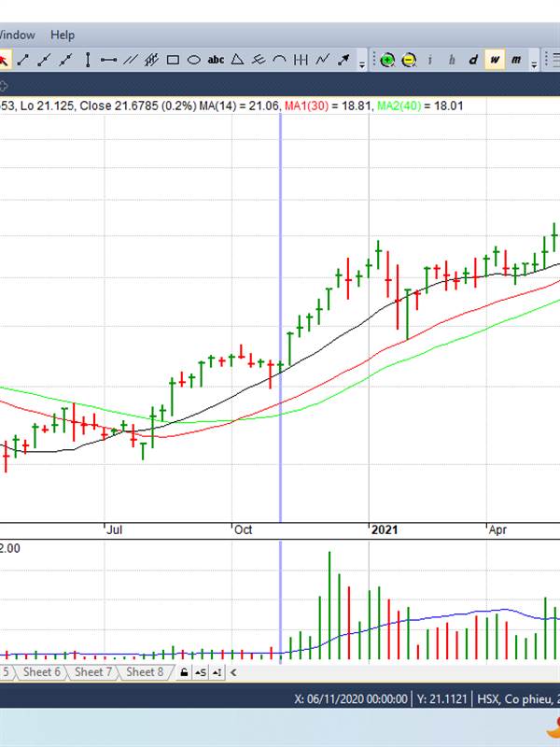
Task: Select the vertical line drawing tool
Action: coord(88,60)
